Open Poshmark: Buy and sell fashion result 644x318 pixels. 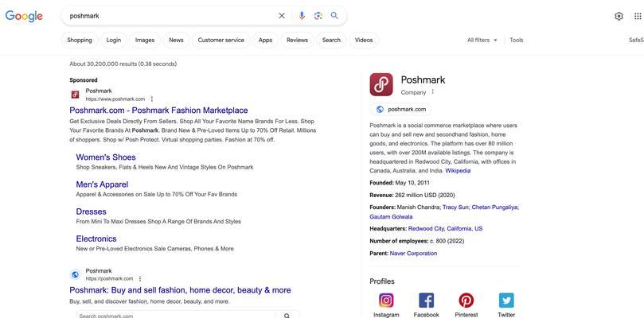click(180, 290)
